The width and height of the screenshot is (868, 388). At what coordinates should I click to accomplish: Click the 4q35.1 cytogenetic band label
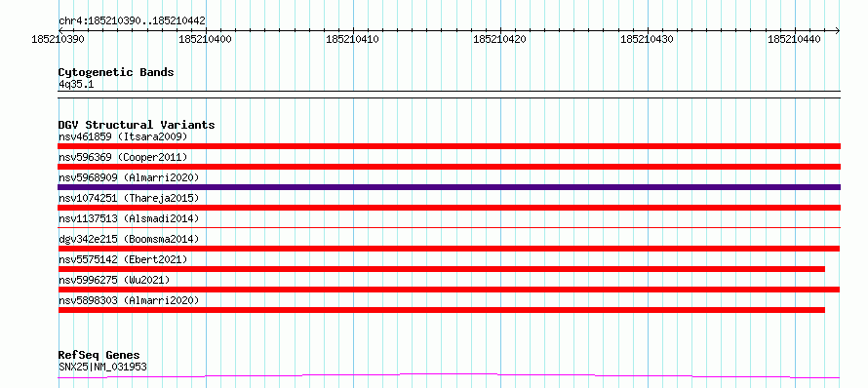click(x=77, y=84)
